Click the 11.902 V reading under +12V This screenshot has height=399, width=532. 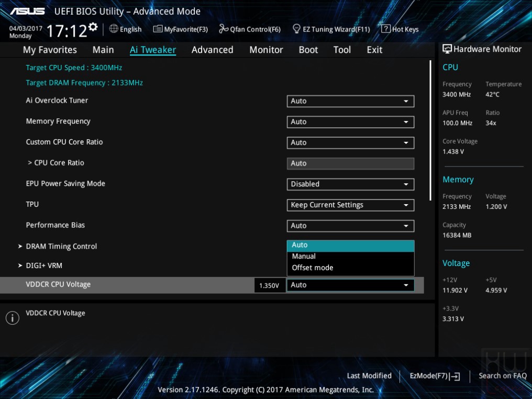click(455, 291)
